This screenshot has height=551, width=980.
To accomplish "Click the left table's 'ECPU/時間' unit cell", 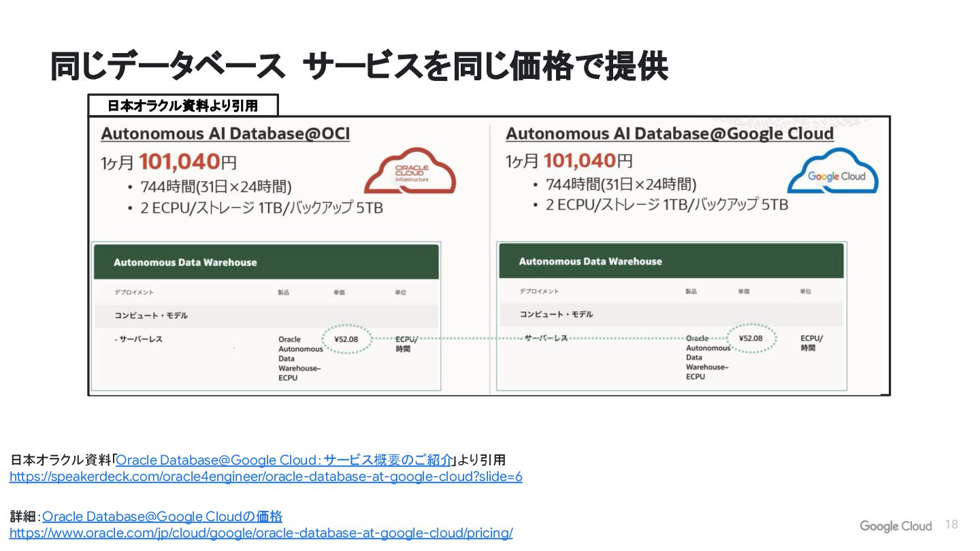I will pos(406,344).
